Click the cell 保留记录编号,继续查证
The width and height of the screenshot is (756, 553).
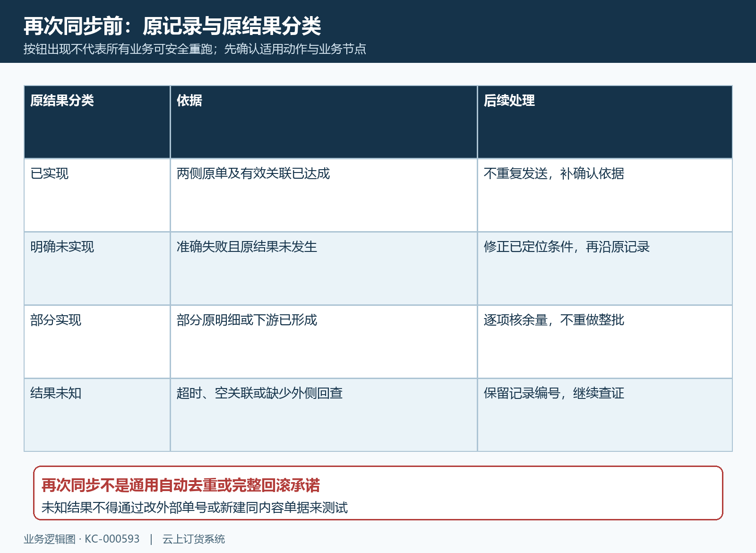tap(605, 415)
